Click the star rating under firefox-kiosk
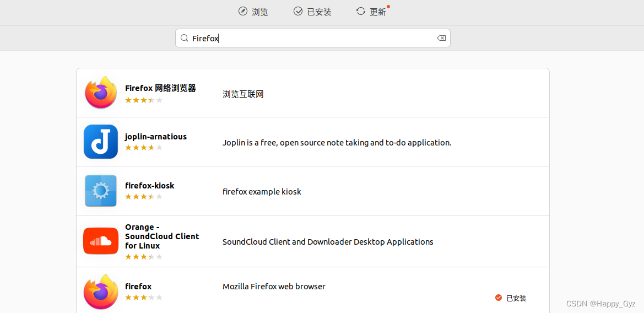 143,197
